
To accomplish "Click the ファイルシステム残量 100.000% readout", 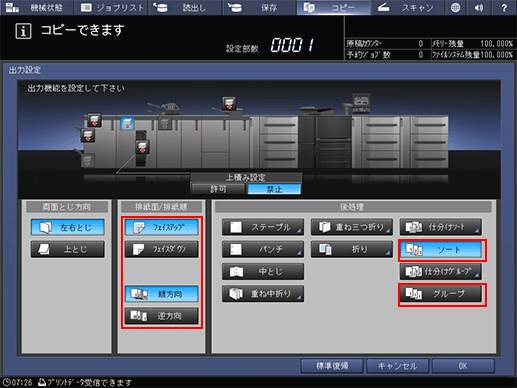I will tap(473, 54).
